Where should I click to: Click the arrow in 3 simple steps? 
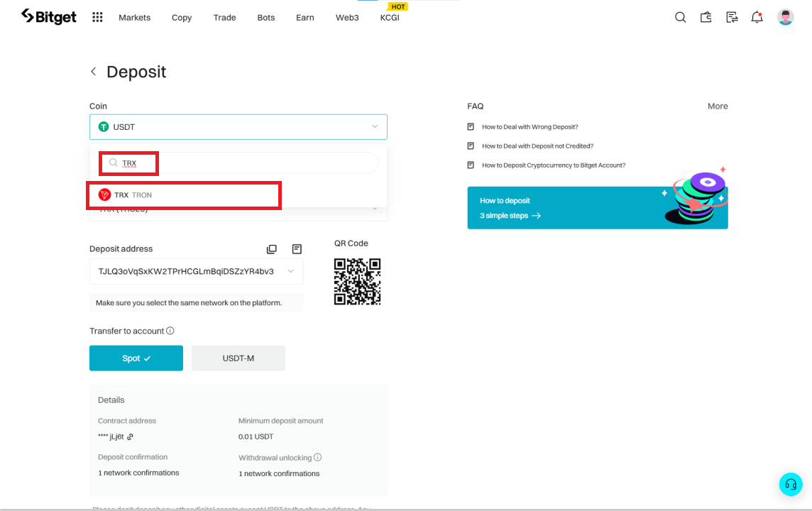point(537,215)
